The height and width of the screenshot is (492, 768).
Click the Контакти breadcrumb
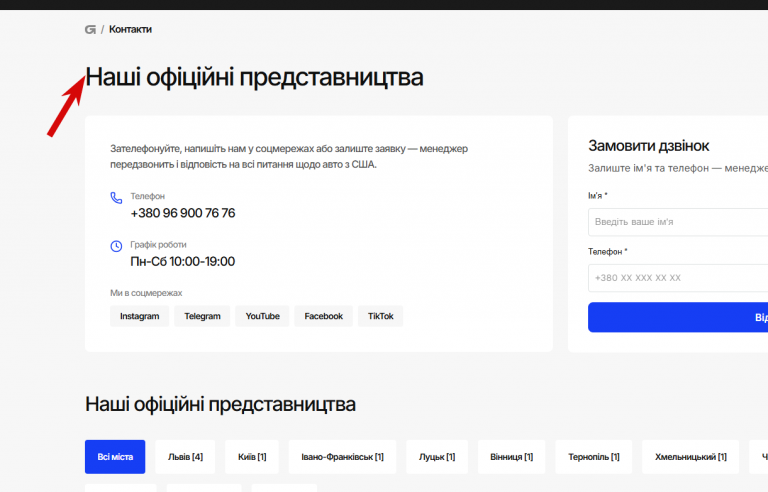(x=130, y=29)
